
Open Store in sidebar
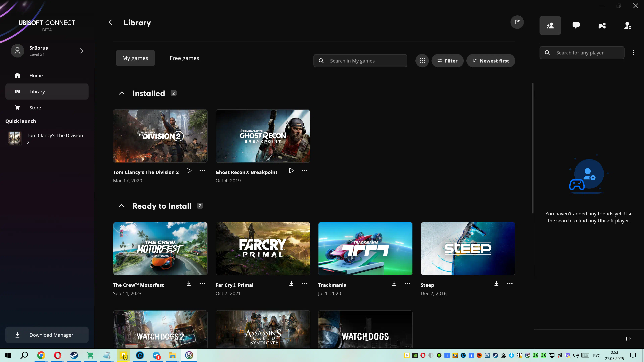(47, 108)
